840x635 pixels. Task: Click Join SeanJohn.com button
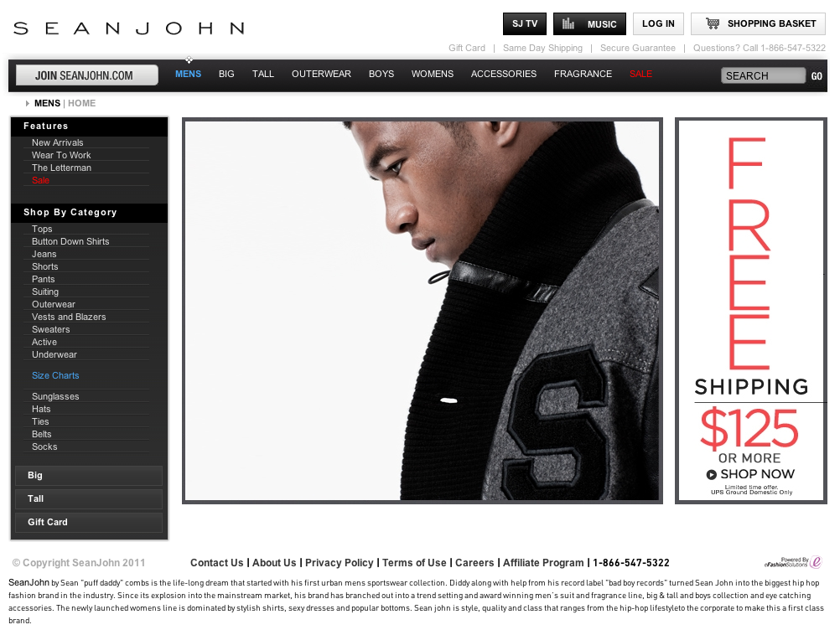tap(87, 75)
